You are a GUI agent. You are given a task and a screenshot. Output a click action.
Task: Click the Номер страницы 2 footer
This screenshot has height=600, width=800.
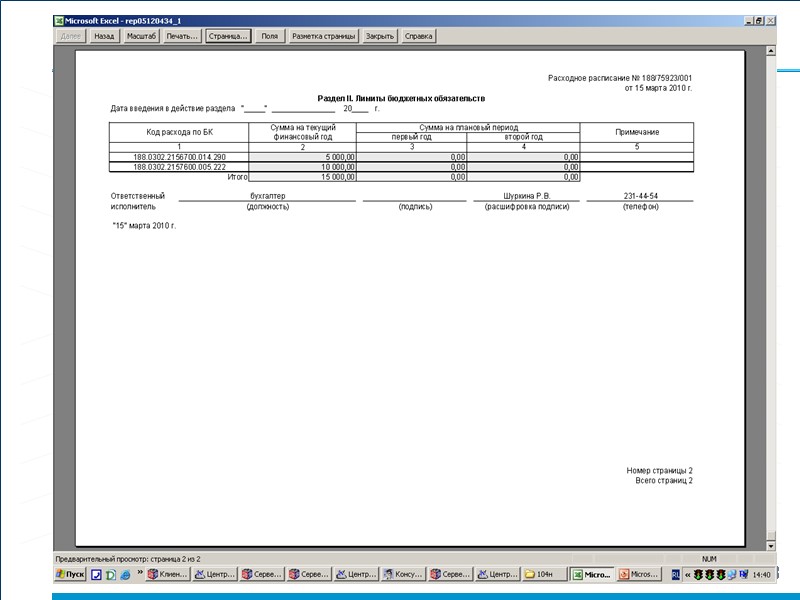coord(659,470)
